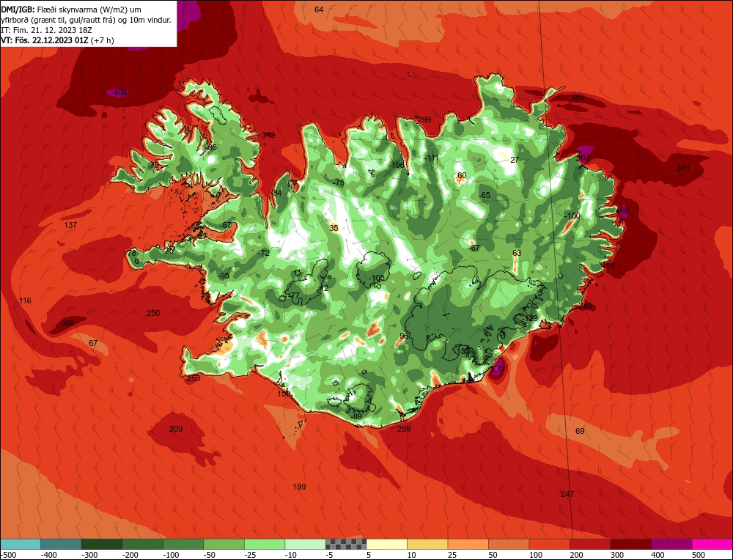Click the '368' value in the western sea
733x560 pixels.
coord(67,323)
